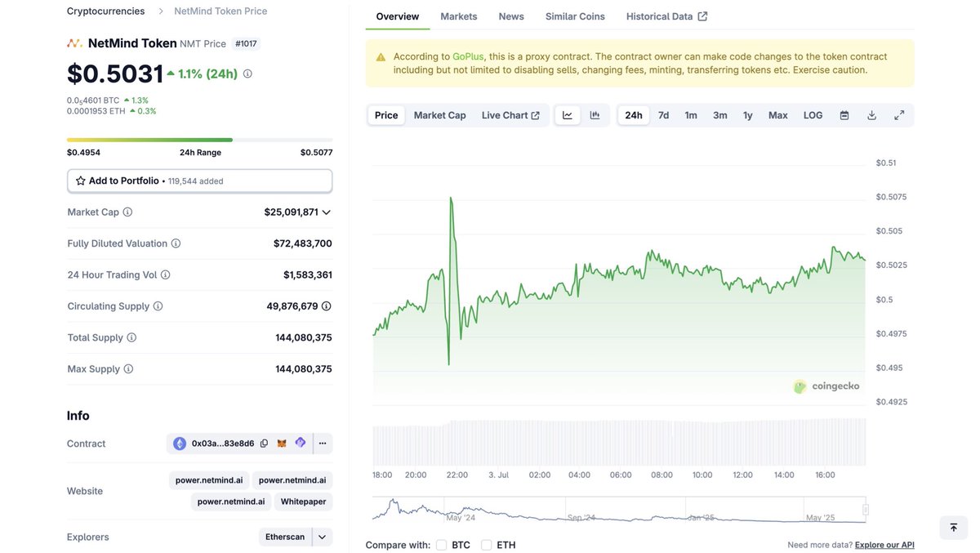This screenshot has height=553, width=980.
Task: Copy the contract address 0x03a...83e8d6
Action: 264,444
